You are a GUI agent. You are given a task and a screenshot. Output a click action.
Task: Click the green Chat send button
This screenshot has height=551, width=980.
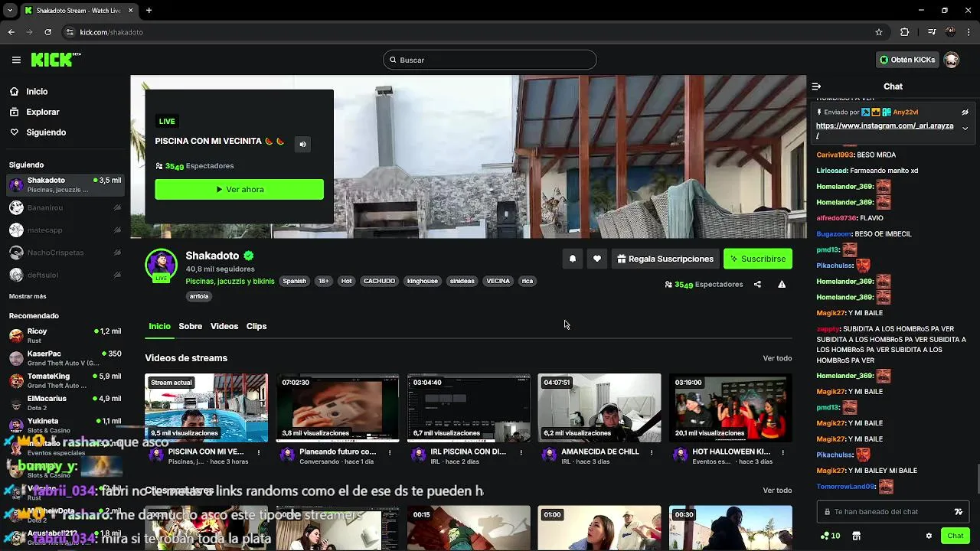tap(955, 536)
